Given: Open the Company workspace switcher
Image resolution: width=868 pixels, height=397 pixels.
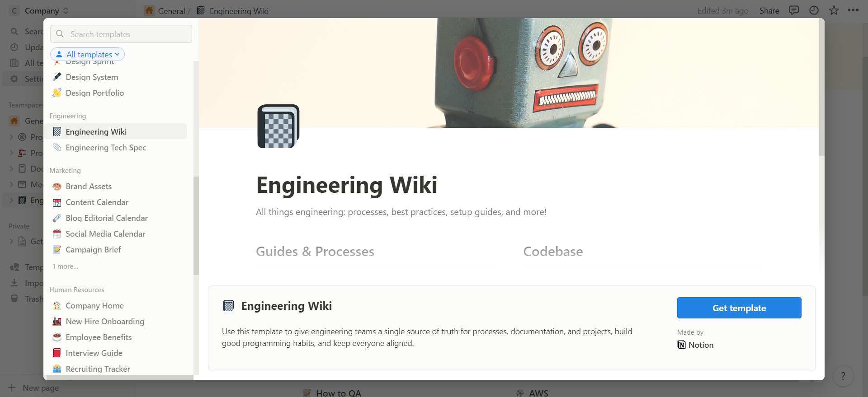Looking at the screenshot, I should tap(39, 10).
